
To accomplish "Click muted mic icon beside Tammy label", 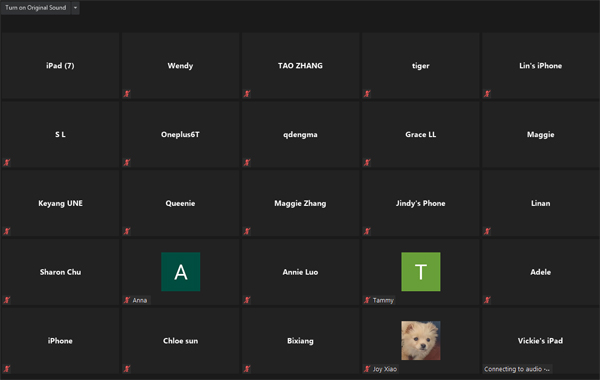I will (x=367, y=300).
